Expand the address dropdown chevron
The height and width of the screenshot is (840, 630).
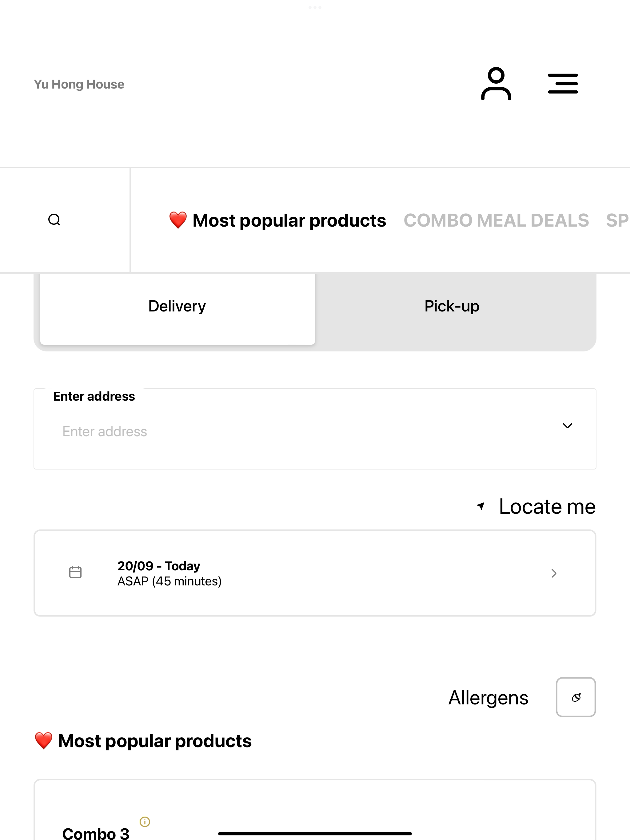[567, 426]
